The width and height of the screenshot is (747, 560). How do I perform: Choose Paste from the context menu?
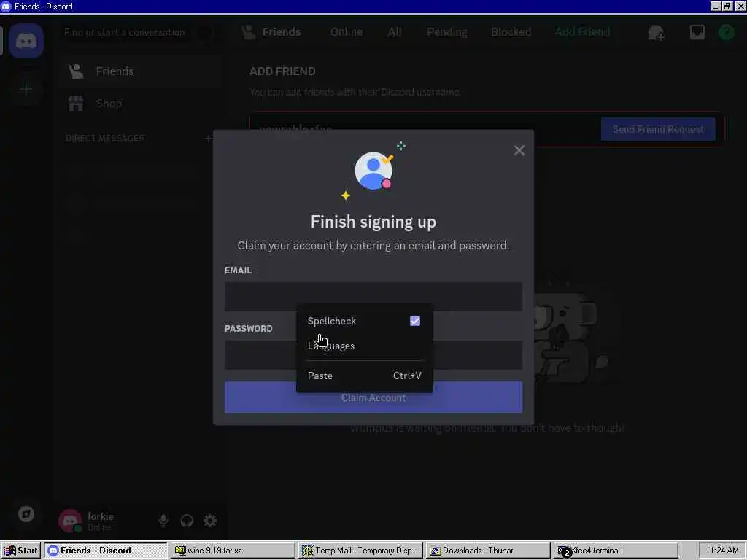coord(365,376)
